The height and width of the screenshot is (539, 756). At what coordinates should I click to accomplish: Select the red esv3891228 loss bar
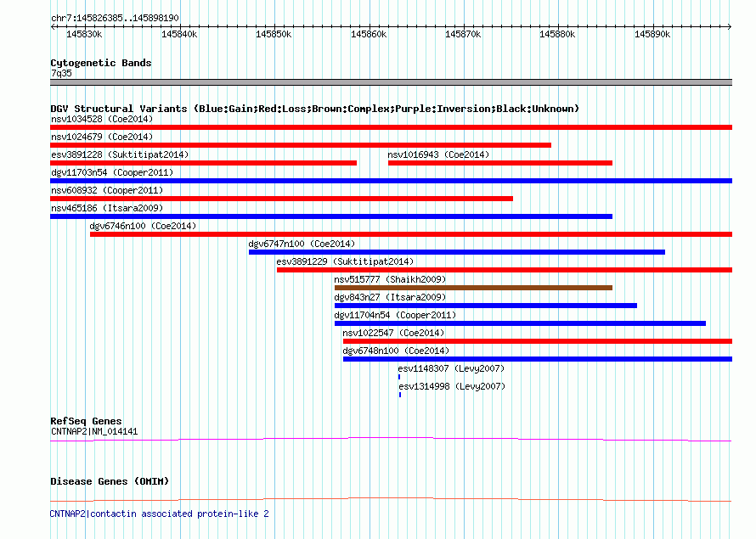[x=204, y=163]
